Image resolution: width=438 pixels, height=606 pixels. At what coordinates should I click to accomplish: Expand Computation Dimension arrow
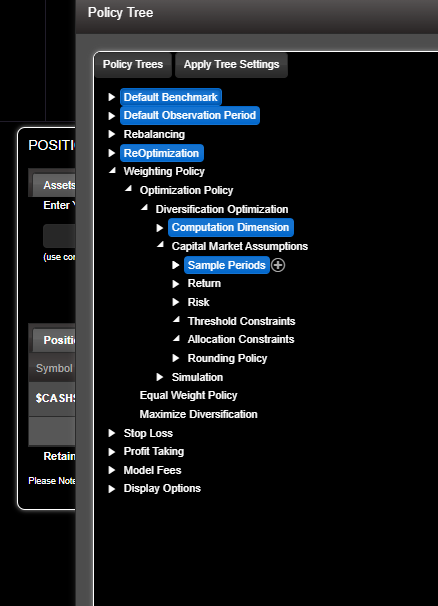(160, 228)
